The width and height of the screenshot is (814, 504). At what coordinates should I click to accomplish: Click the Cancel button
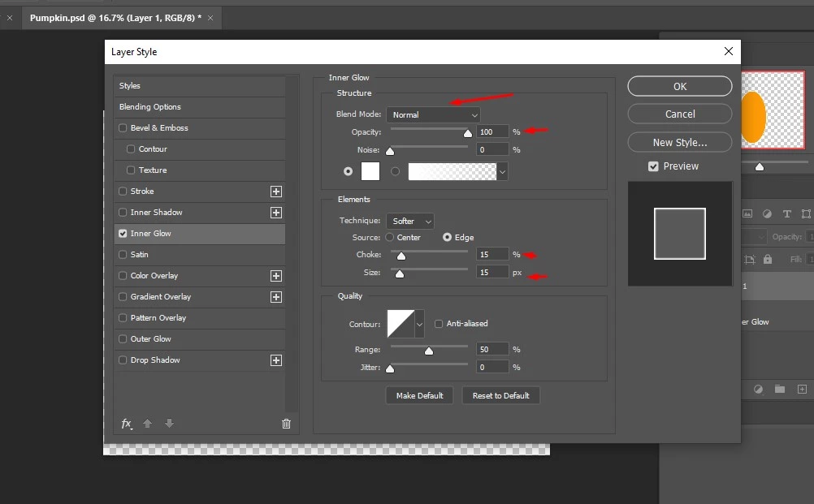tap(679, 114)
